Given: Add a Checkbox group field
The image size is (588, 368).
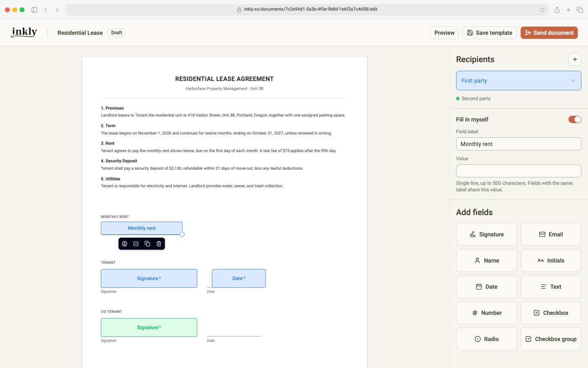Looking at the screenshot, I should pos(551,339).
